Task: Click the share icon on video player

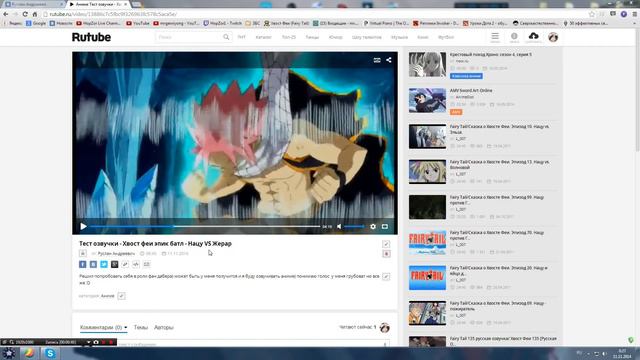Action: 389,60
